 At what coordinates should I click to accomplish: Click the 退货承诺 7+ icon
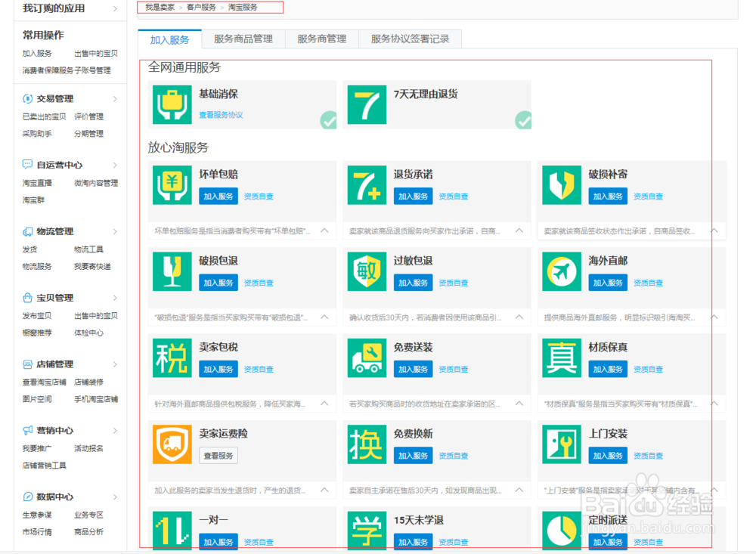click(367, 185)
